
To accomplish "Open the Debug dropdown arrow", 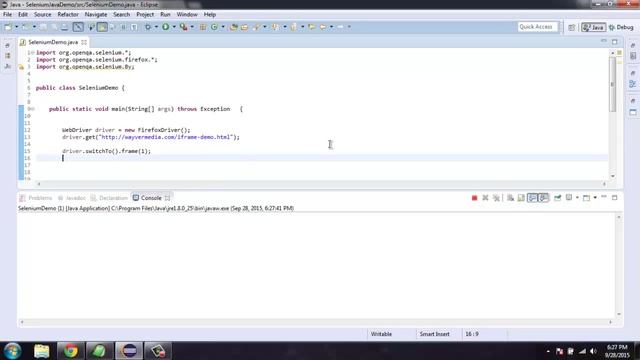I will tap(156, 27).
